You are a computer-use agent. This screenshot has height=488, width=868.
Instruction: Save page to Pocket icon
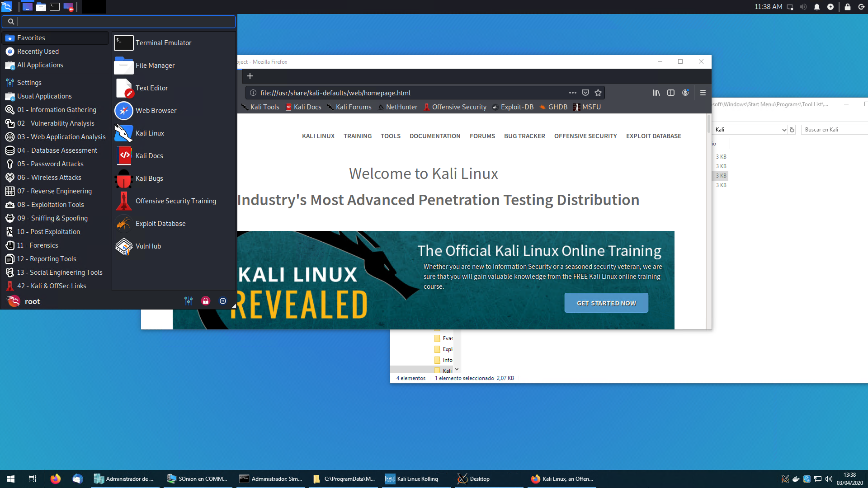(x=585, y=93)
